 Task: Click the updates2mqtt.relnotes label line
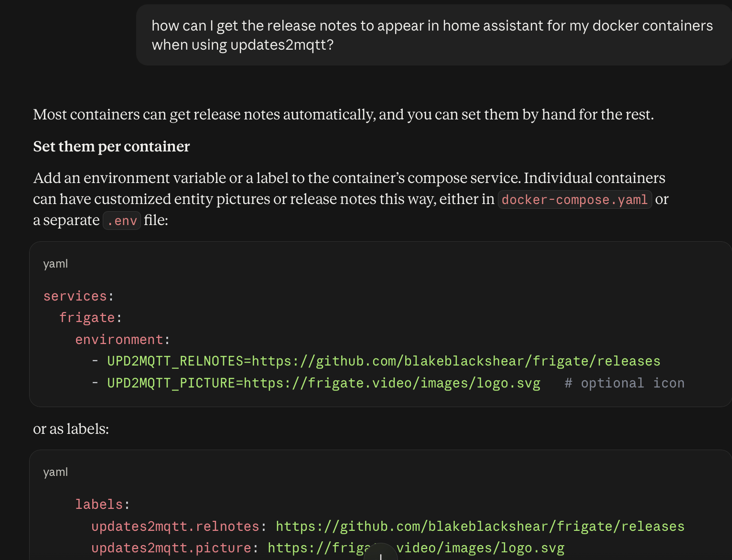click(x=388, y=527)
